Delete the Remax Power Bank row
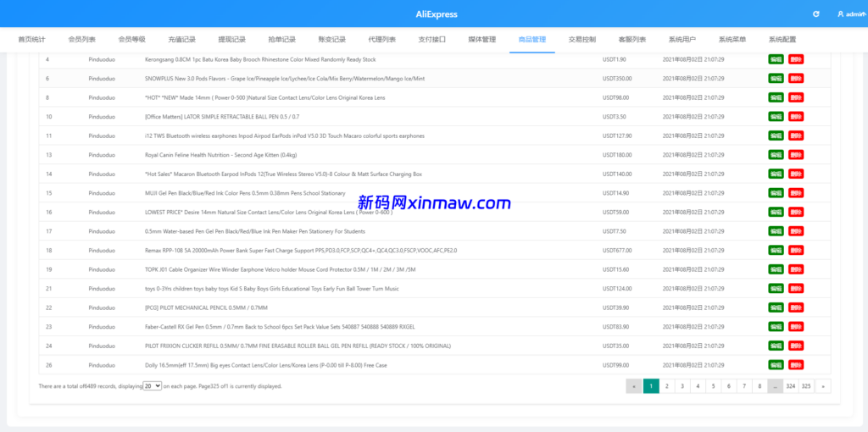Screen dimensions: 868x432 click(796, 250)
